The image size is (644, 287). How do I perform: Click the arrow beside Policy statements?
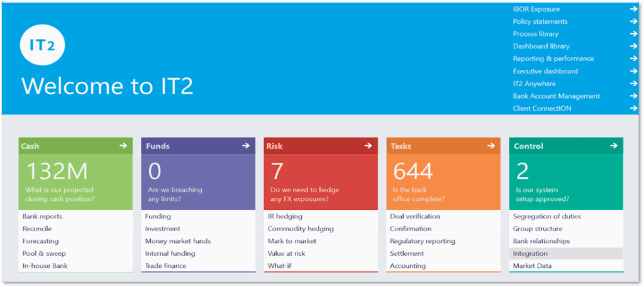[633, 21]
